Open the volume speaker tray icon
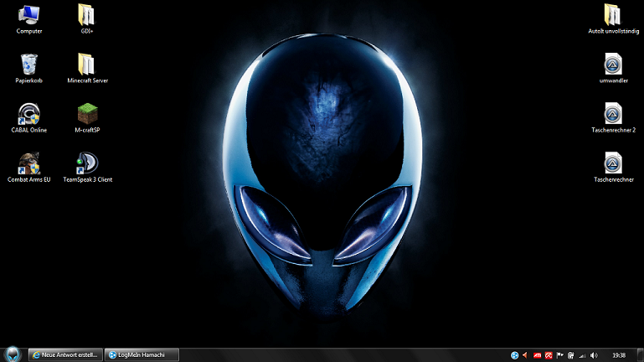Image resolution: width=644 pixels, height=362 pixels. [x=594, y=355]
